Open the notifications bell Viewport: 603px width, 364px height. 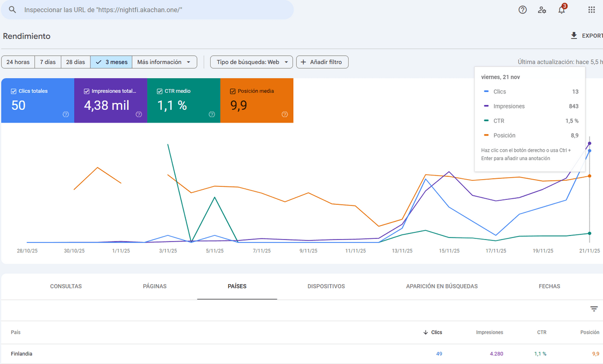(562, 10)
